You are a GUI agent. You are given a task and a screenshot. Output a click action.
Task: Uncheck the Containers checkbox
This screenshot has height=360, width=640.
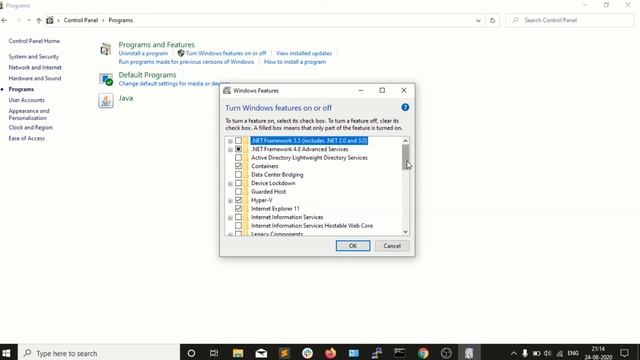coord(238,166)
